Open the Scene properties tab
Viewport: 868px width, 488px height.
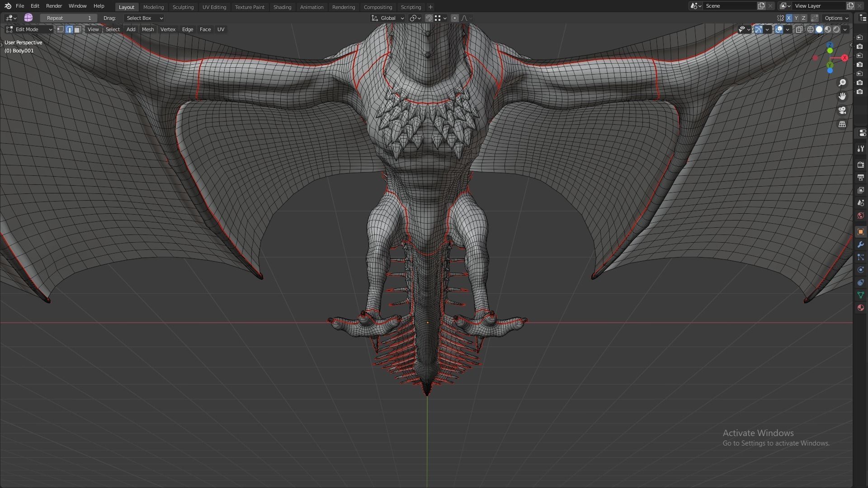tap(861, 203)
